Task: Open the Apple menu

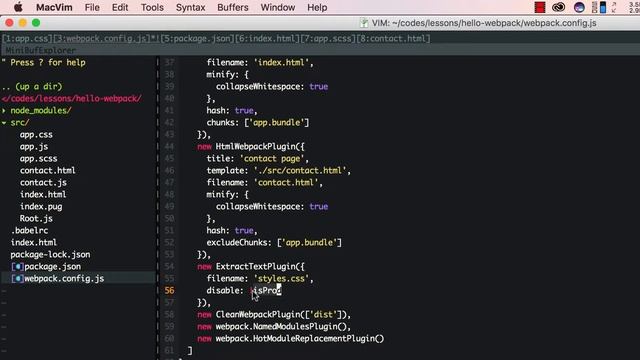Action: (x=18, y=7)
